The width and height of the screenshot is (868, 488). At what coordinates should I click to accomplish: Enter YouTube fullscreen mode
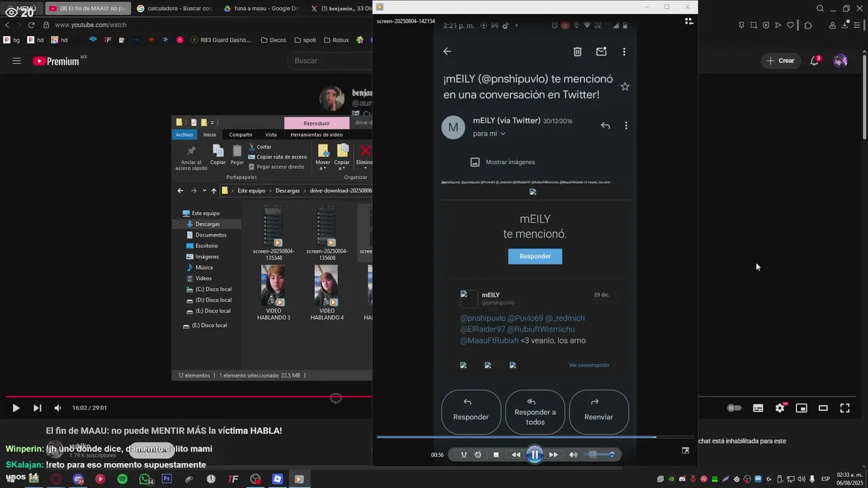tap(845, 408)
